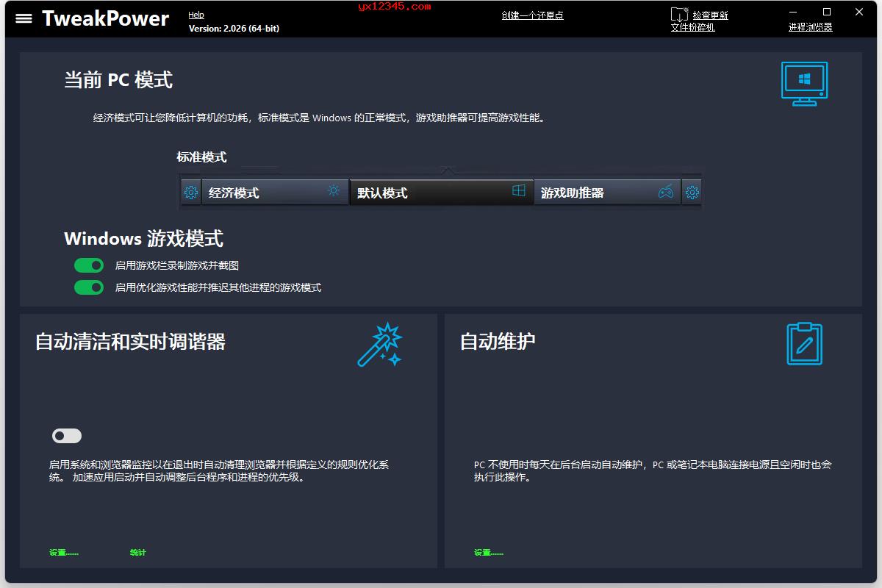This screenshot has height=588, width=882.
Task: Click the sun icon on 经济模式
Action: [333, 190]
